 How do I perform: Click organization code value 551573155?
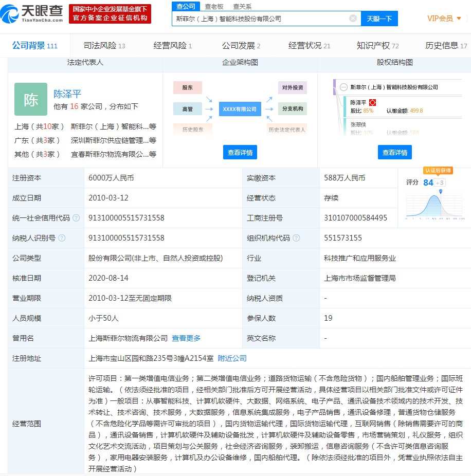[343, 238]
